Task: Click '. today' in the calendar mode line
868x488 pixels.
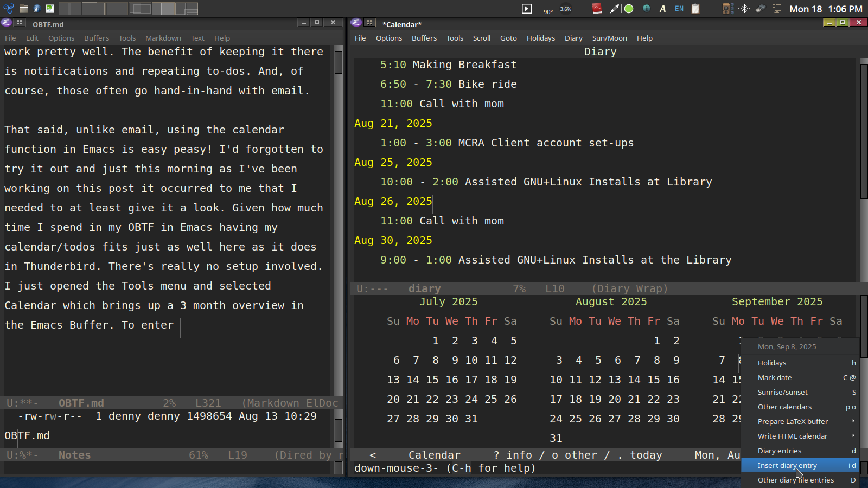Action: (x=640, y=455)
